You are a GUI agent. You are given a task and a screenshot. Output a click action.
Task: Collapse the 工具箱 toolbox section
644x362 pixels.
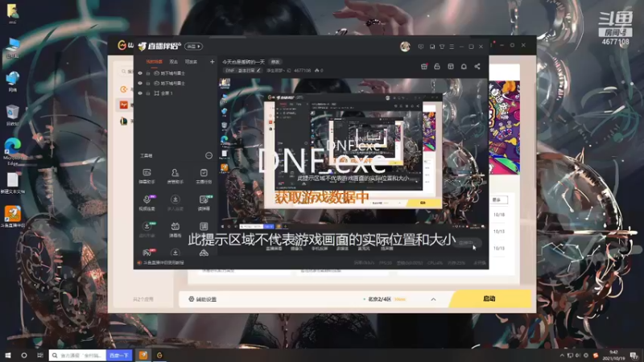coord(208,155)
